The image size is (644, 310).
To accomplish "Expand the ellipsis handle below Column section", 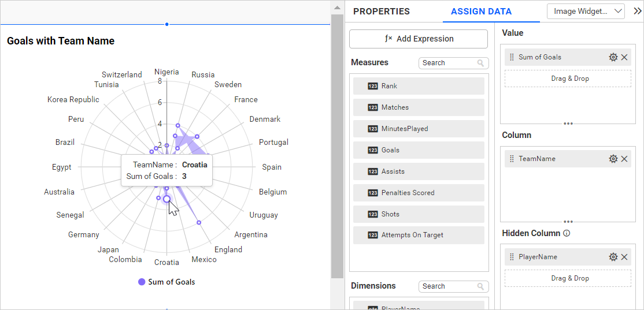I will 568,222.
